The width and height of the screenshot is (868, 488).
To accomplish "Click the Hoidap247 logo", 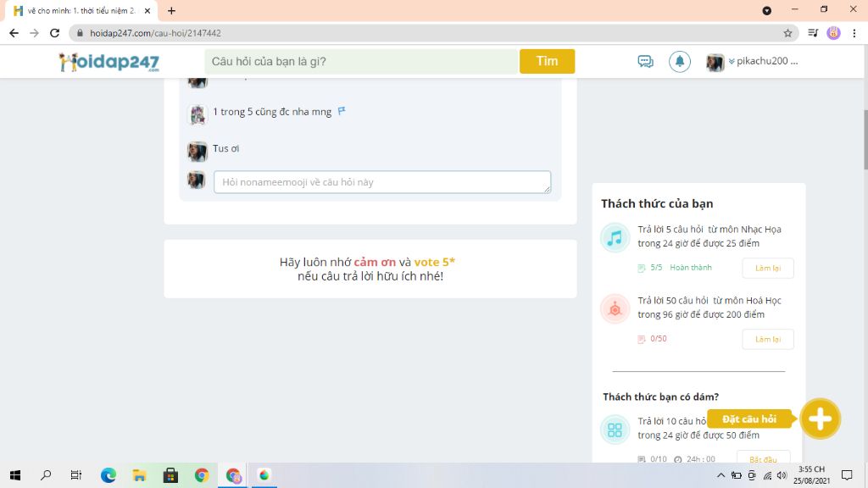I will (109, 61).
